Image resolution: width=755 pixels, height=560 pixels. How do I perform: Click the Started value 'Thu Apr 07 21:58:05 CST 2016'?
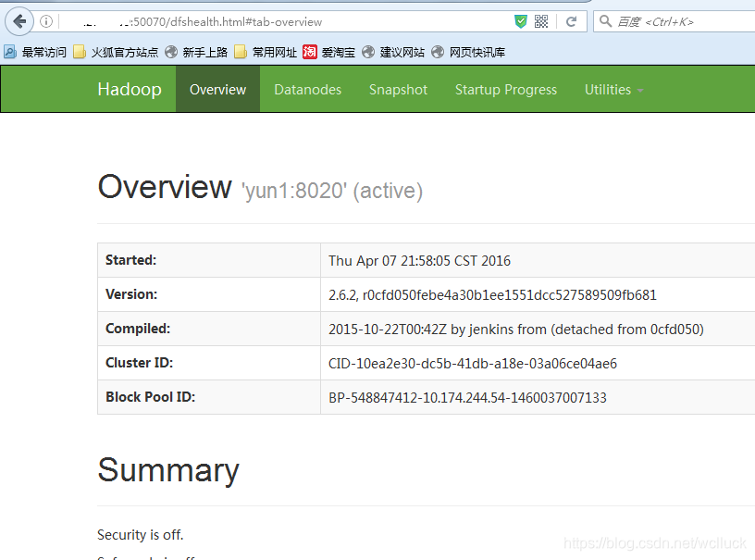[419, 260]
